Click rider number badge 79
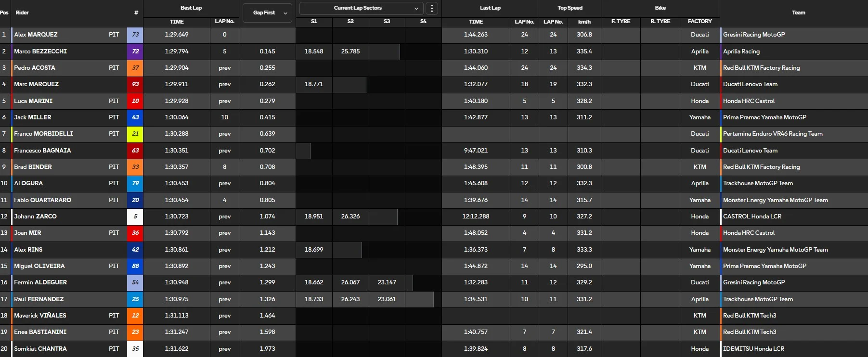The width and height of the screenshot is (868, 357). pyautogui.click(x=135, y=183)
